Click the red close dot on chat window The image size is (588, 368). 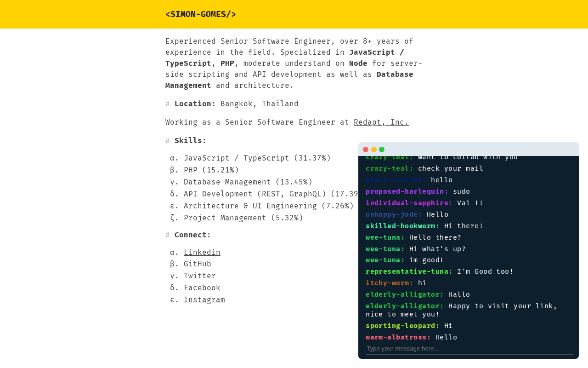tap(366, 149)
